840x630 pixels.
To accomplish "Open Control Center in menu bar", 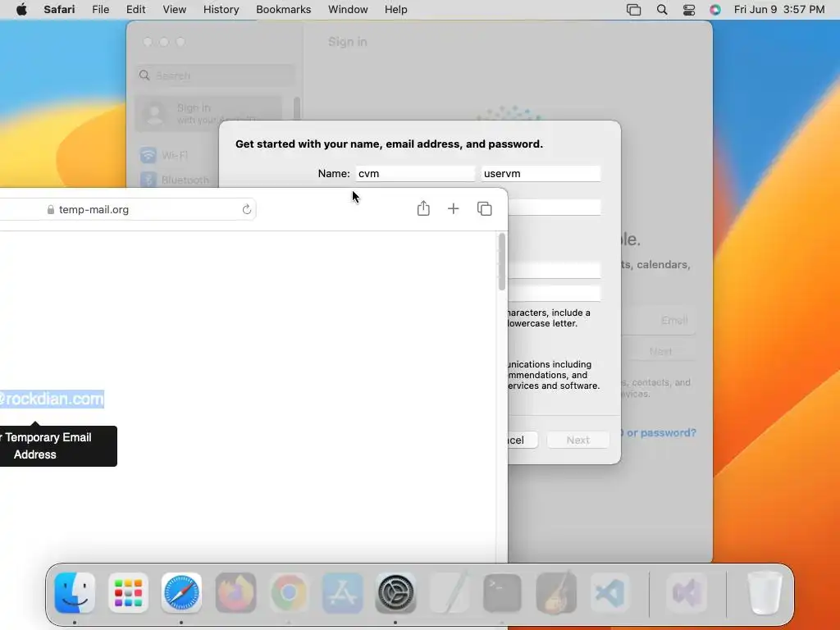I will pyautogui.click(x=689, y=10).
